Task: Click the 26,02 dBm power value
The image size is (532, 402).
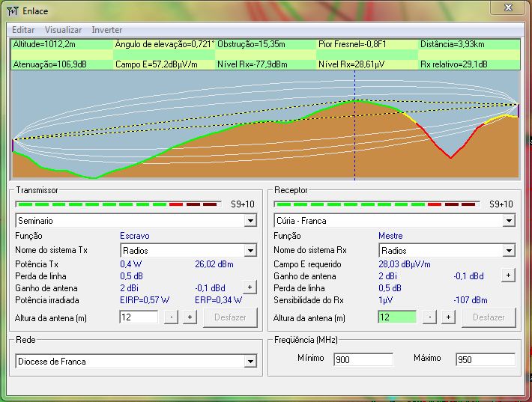Action: point(214,264)
